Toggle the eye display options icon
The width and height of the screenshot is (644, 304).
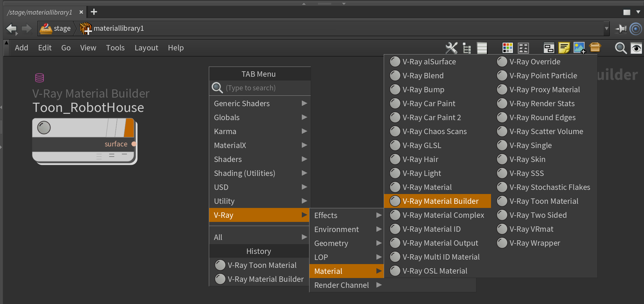coord(636,48)
